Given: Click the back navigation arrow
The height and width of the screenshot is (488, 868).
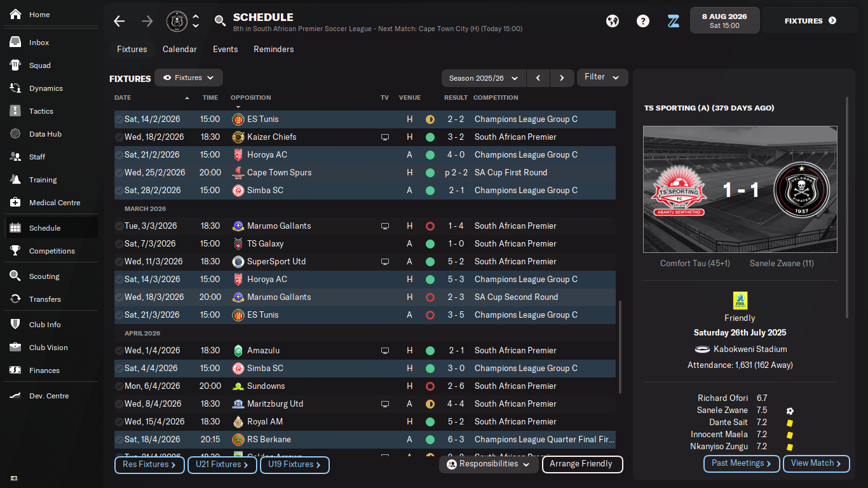Looking at the screenshot, I should (119, 21).
